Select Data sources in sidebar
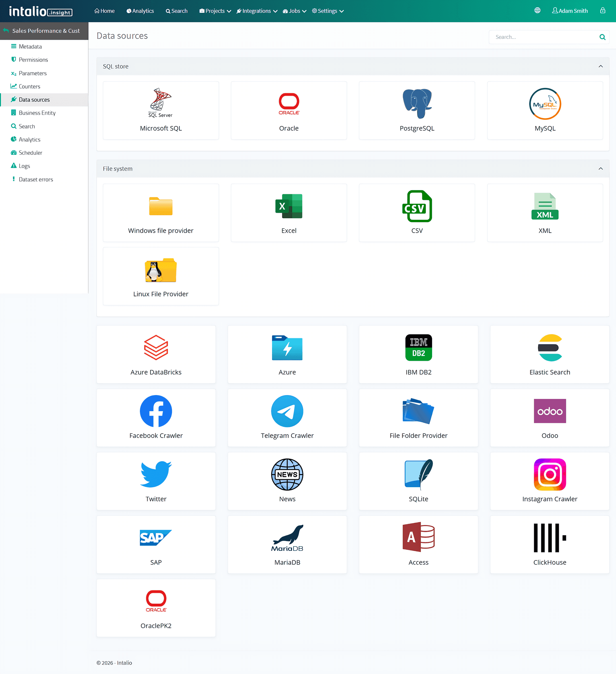616x674 pixels. click(x=44, y=99)
